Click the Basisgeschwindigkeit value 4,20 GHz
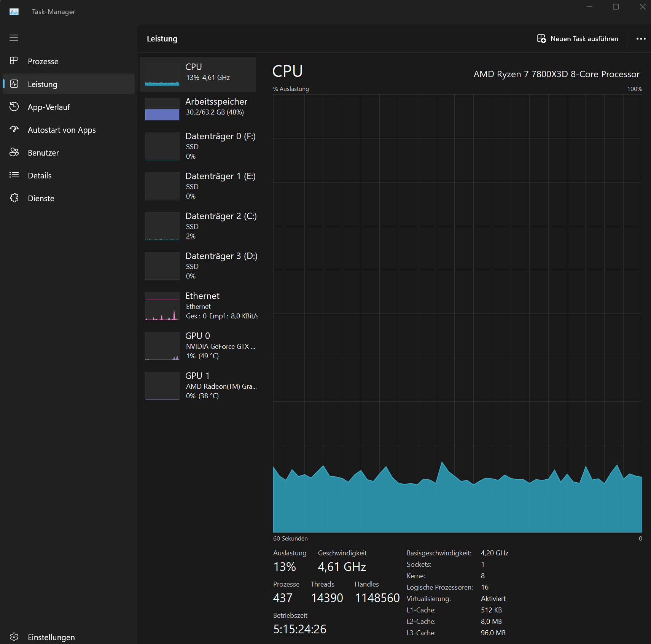The width and height of the screenshot is (651, 644). click(495, 553)
